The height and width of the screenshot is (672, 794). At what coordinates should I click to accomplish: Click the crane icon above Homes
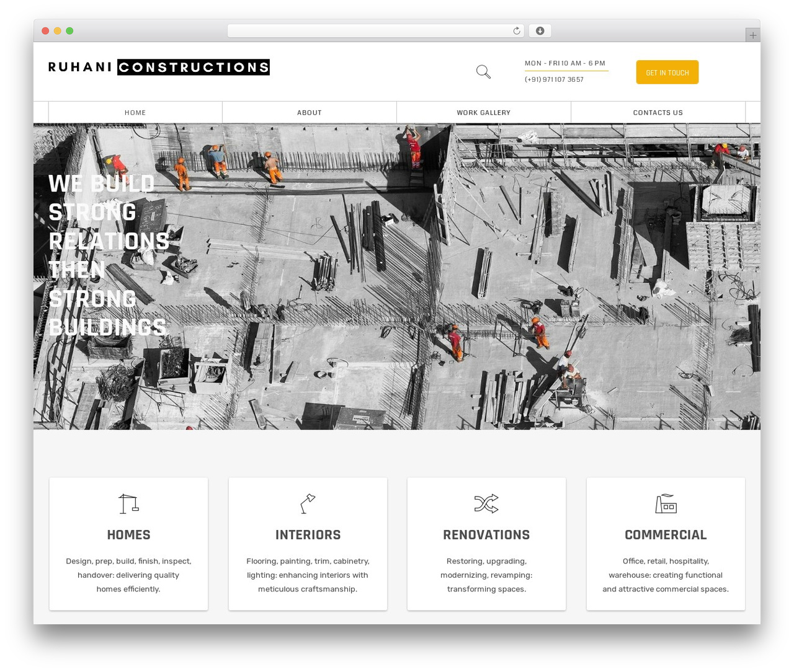pyautogui.click(x=128, y=503)
